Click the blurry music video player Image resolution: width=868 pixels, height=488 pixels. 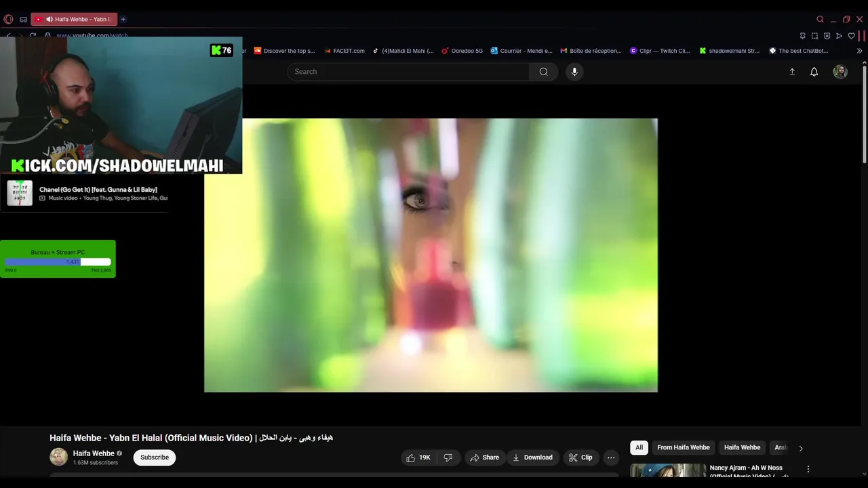point(431,255)
